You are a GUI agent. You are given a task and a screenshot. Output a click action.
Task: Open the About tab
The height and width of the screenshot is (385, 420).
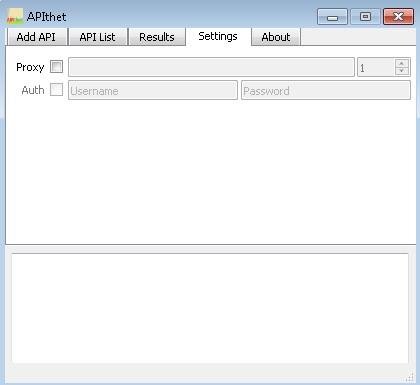pyautogui.click(x=276, y=37)
